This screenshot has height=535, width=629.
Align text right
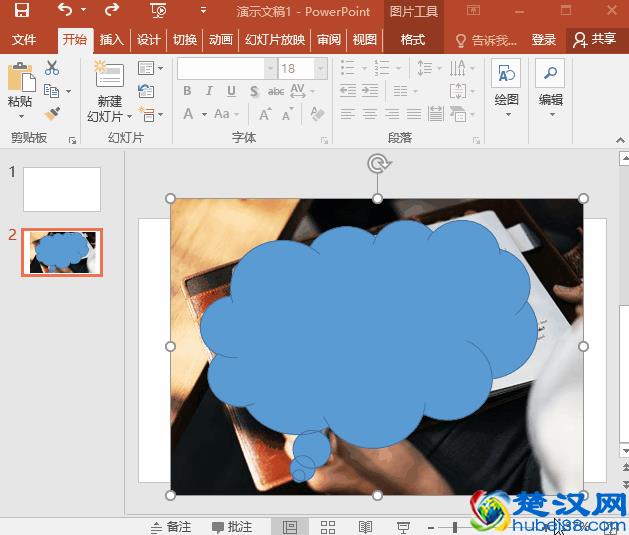392,114
